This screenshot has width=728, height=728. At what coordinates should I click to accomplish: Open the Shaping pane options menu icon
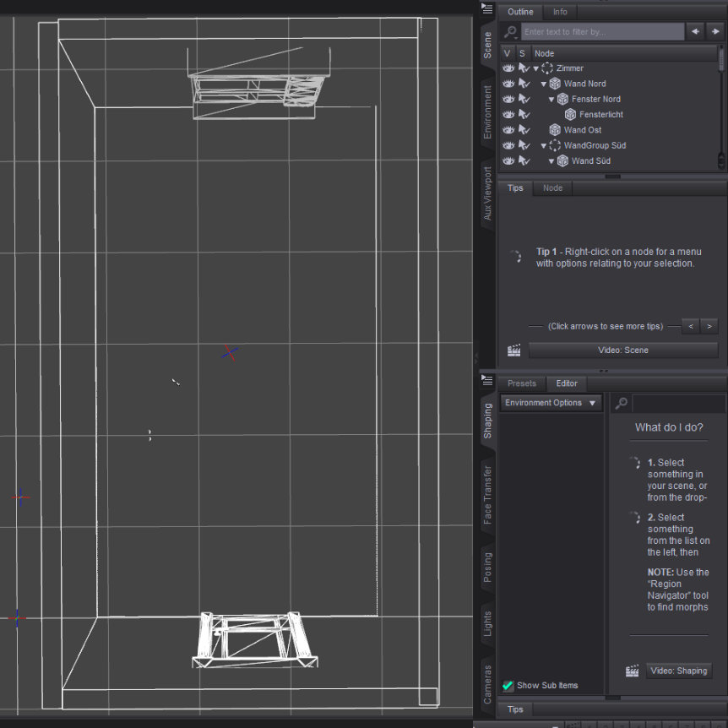click(487, 382)
